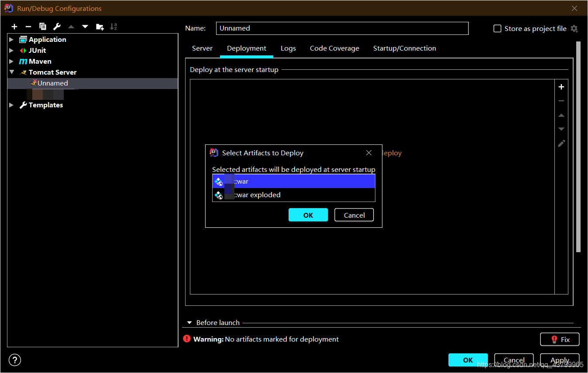Image resolution: width=588 pixels, height=373 pixels.
Task: Click the :war exploded artifact icon
Action: [219, 195]
